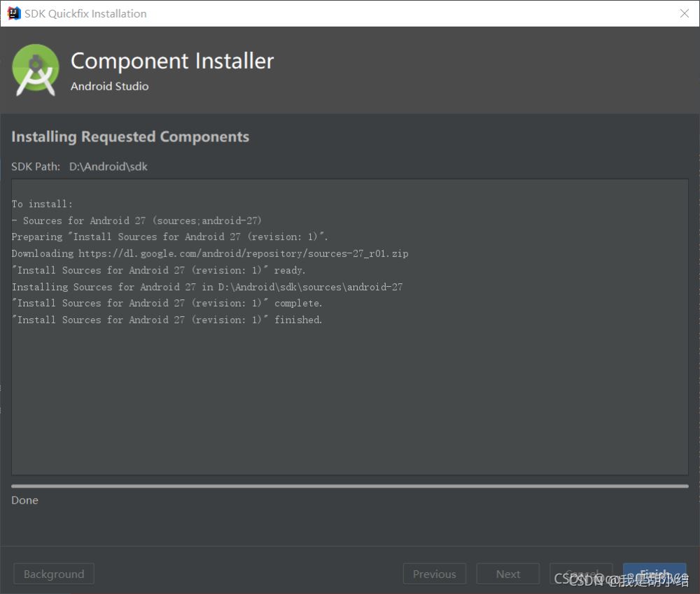The width and height of the screenshot is (700, 594).
Task: Click the 'Done' status text
Action: pyautogui.click(x=25, y=500)
